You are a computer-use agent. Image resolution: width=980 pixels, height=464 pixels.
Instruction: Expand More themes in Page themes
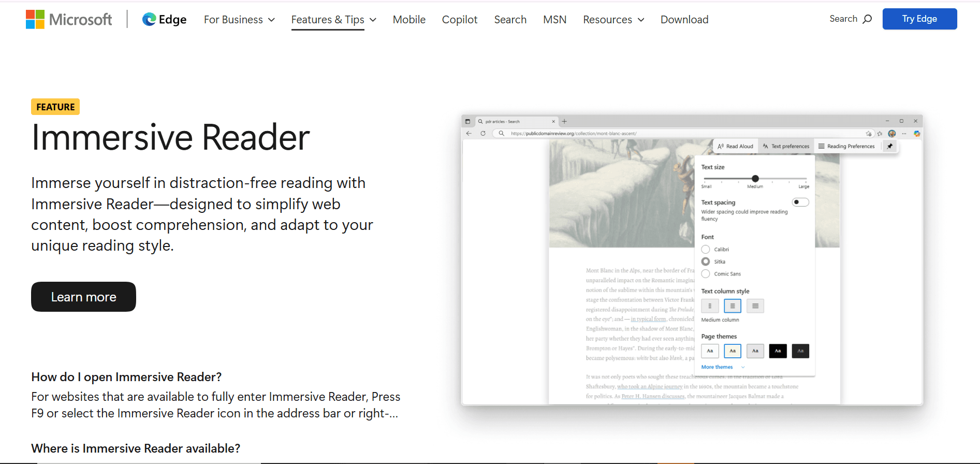(x=723, y=367)
